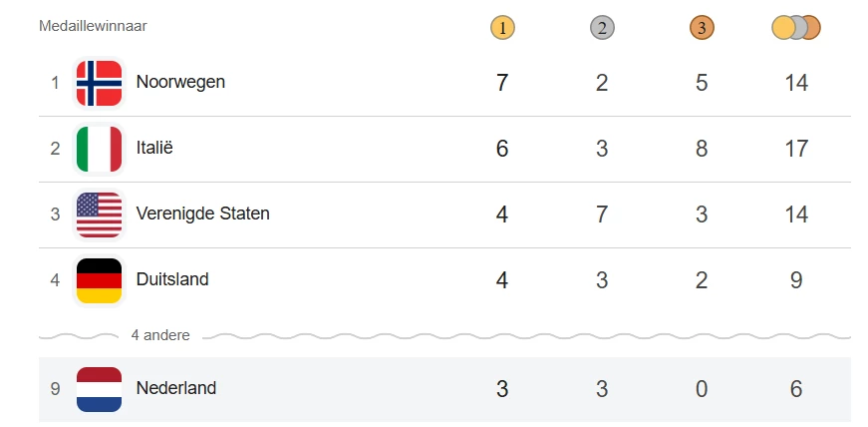The image size is (868, 427).
Task: Open the Duitsland country link
Action: (172, 279)
